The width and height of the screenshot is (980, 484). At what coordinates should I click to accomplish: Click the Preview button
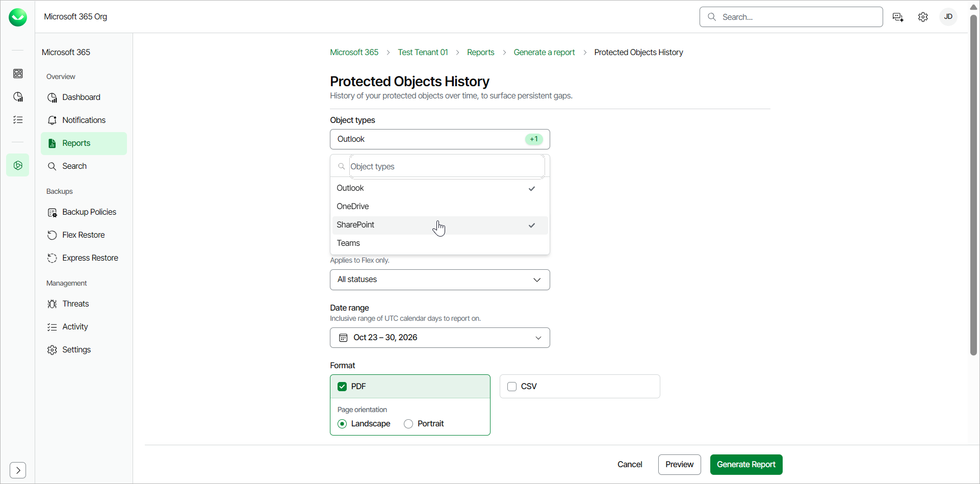click(x=680, y=465)
